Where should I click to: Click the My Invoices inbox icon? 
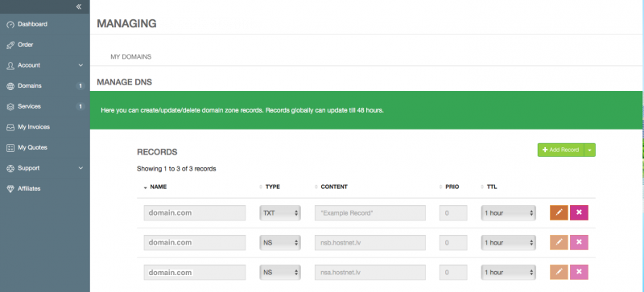10,127
